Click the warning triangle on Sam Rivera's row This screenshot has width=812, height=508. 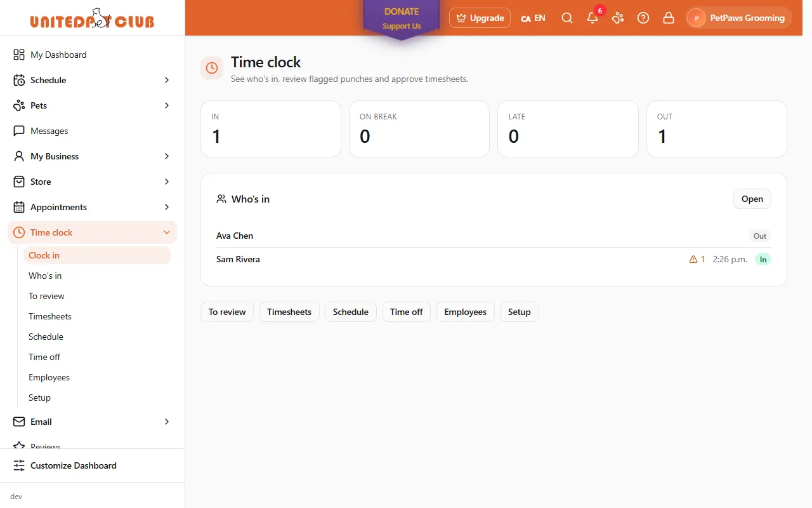pos(693,259)
